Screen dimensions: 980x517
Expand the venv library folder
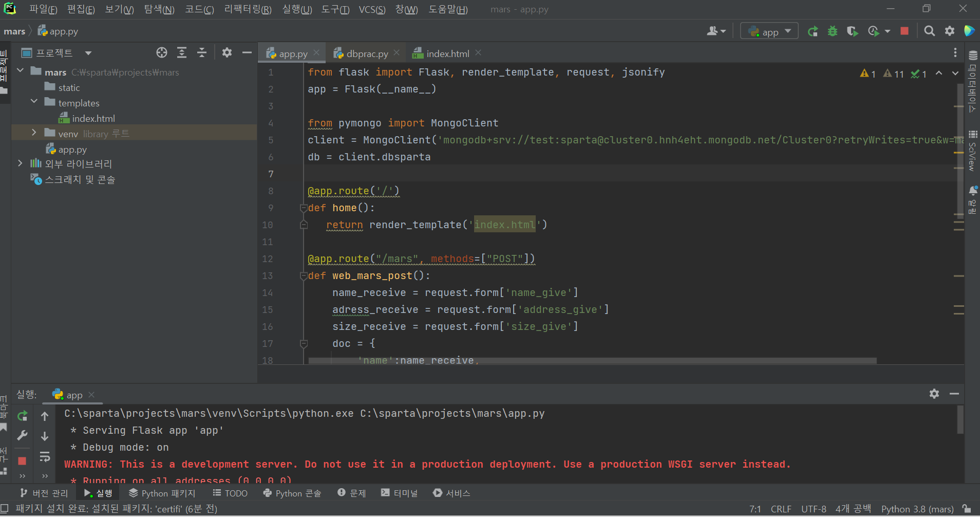coord(34,133)
